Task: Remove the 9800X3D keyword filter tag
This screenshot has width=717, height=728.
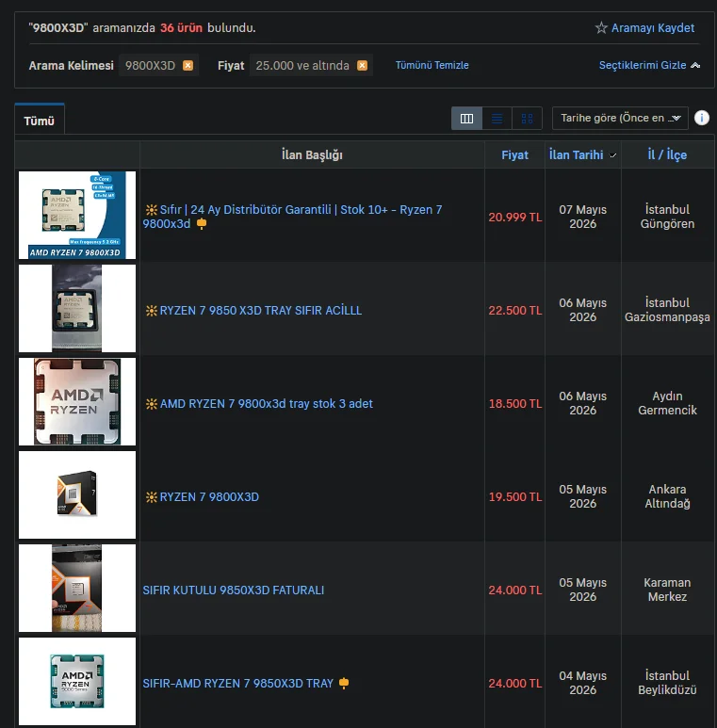Action: 187,66
